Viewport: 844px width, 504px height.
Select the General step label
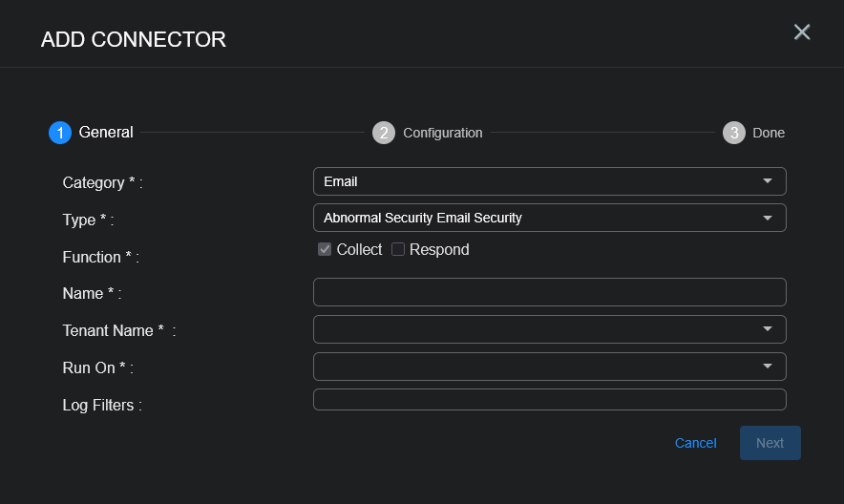pos(106,133)
